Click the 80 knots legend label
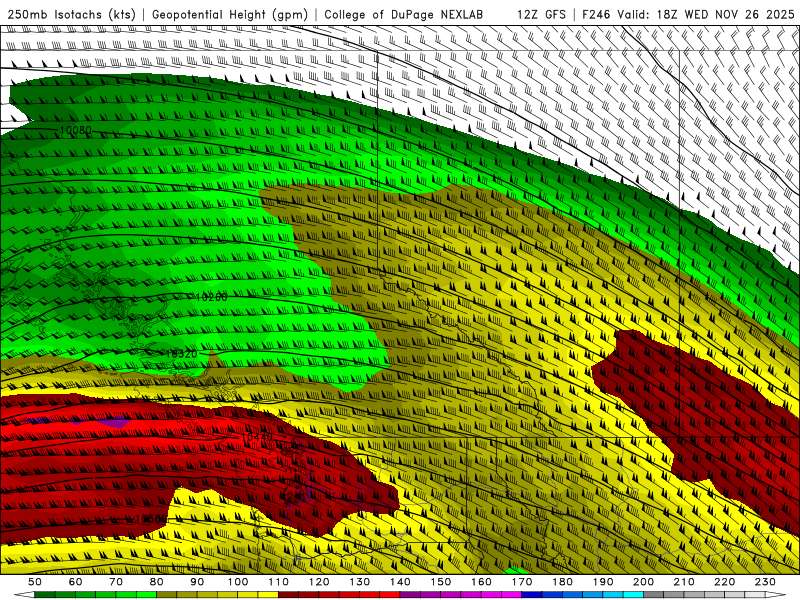 pos(156,582)
